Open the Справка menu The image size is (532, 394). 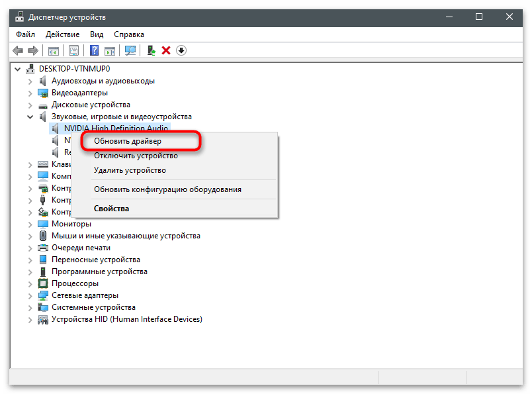[129, 34]
